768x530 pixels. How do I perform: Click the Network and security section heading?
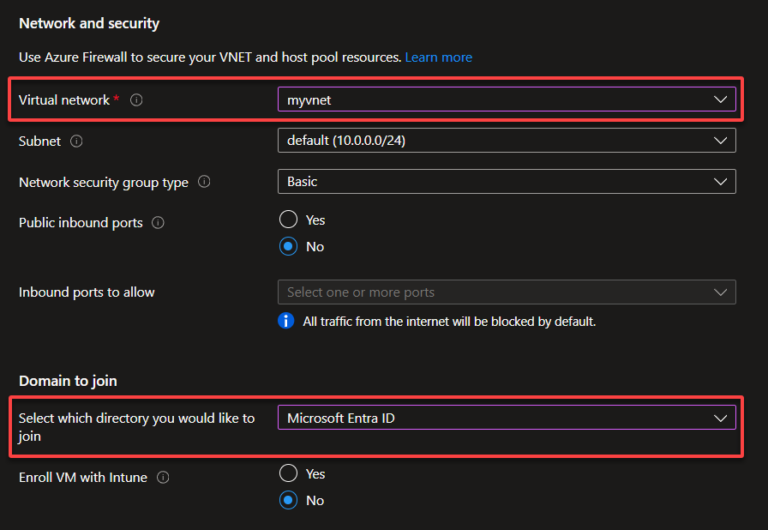pyautogui.click(x=89, y=23)
